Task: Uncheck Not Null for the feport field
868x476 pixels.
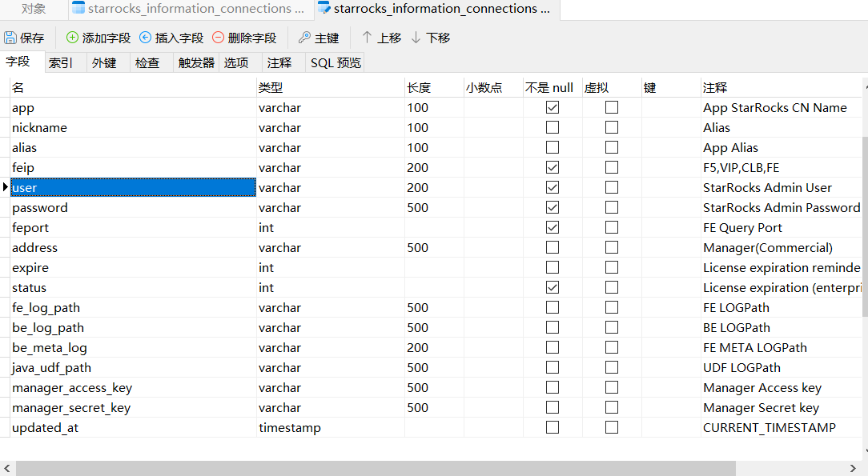Action: [x=553, y=227]
